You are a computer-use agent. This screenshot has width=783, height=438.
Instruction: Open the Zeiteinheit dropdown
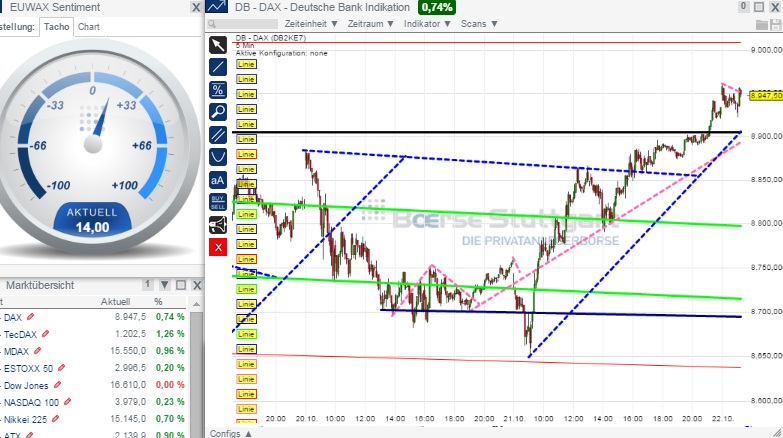click(311, 24)
